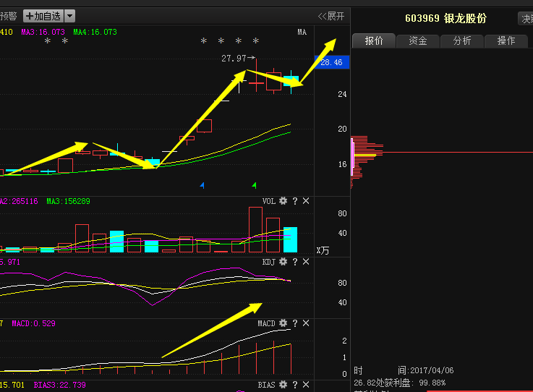Click the VOL indicator name label
The height and width of the screenshot is (392, 533).
(269, 201)
